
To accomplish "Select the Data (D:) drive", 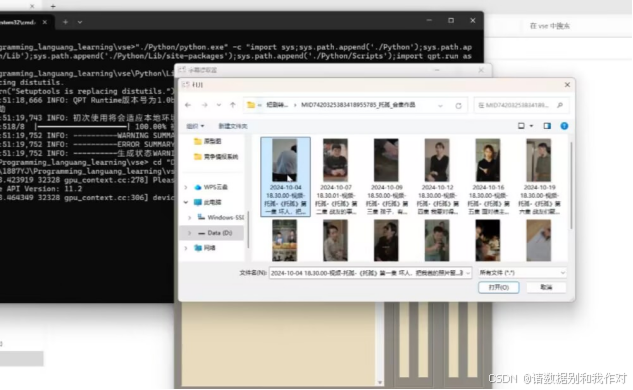I will [215, 233].
